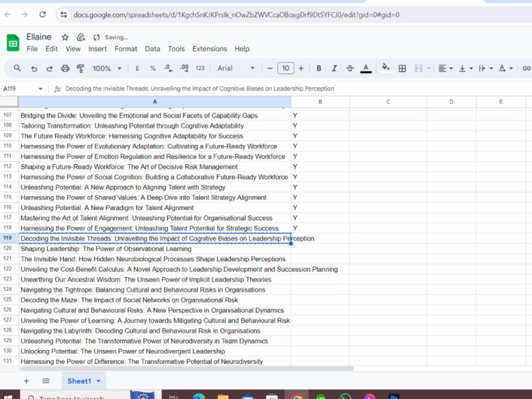Select column C header

(x=388, y=102)
